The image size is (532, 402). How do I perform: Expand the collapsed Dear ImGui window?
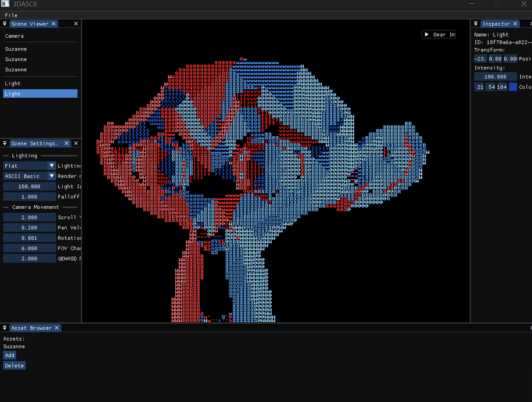click(x=427, y=35)
